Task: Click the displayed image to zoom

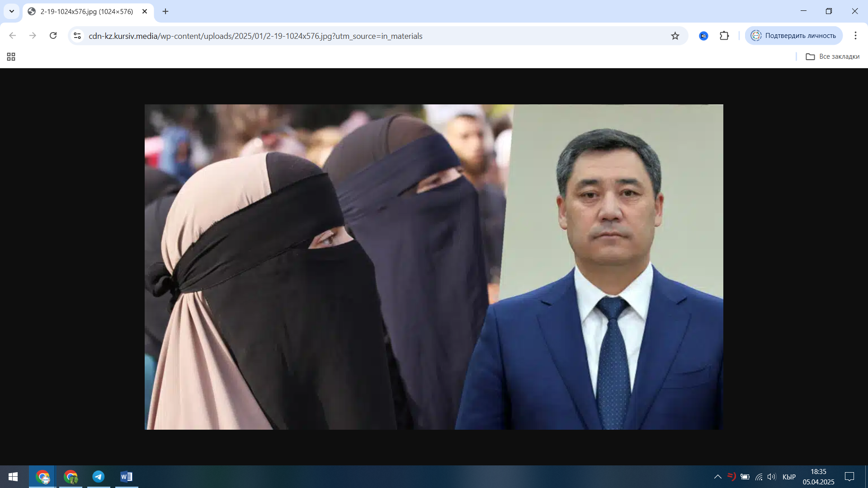Action: (434, 267)
